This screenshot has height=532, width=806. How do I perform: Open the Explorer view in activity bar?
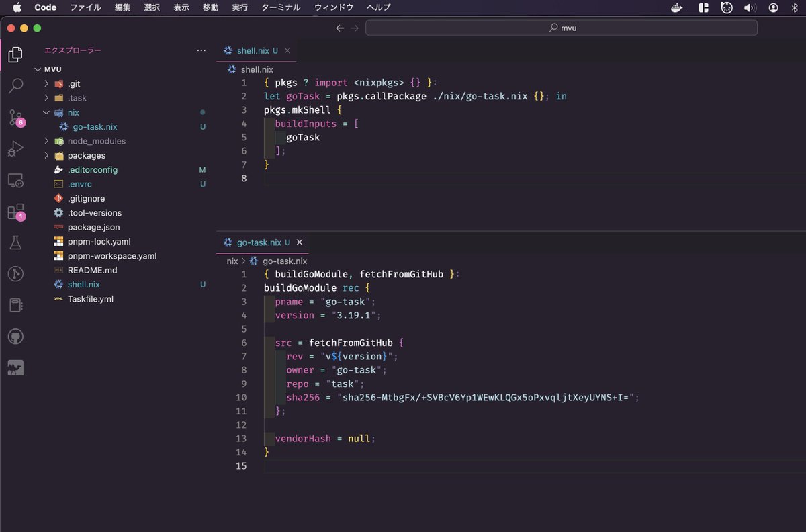point(15,55)
